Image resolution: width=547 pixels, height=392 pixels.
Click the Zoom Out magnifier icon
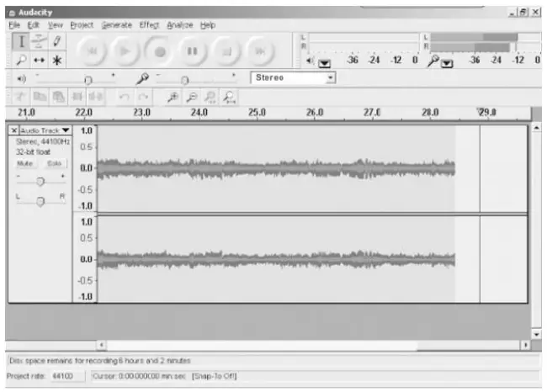point(192,97)
